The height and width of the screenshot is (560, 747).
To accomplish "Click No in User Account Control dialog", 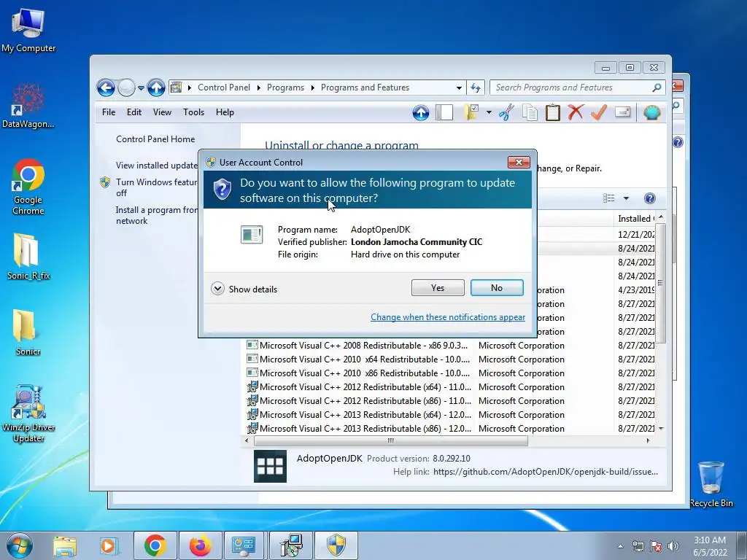I will [496, 287].
